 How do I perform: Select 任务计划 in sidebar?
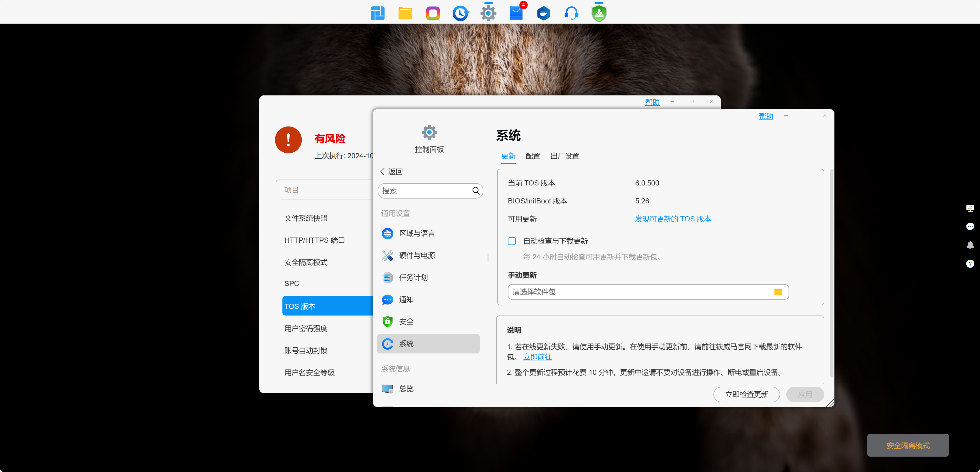[428, 278]
